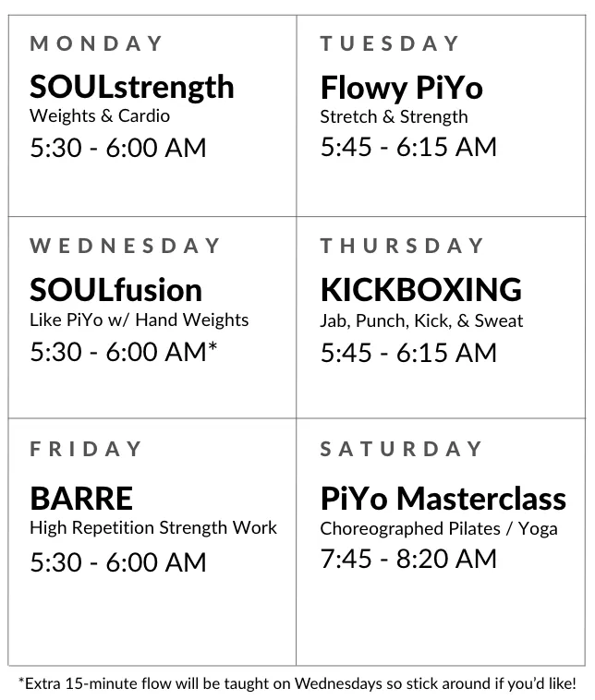Open the SOULfusion class title
The height and width of the screenshot is (700, 595).
[115, 290]
